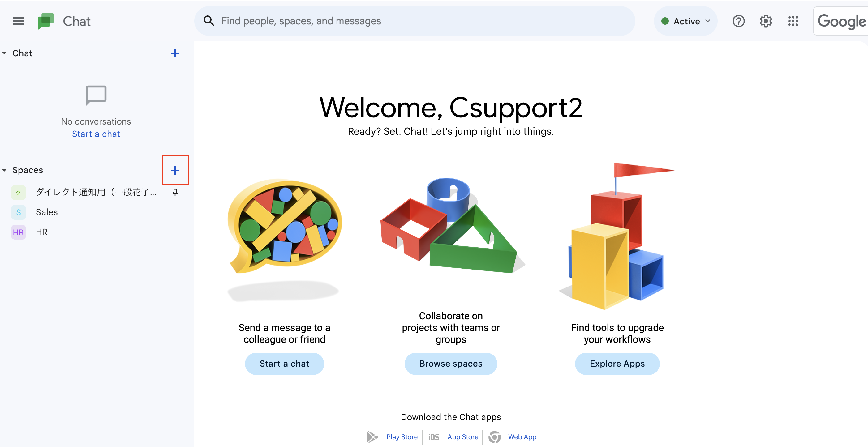Click the search magnifier icon
Image resolution: width=868 pixels, height=447 pixels.
[209, 21]
